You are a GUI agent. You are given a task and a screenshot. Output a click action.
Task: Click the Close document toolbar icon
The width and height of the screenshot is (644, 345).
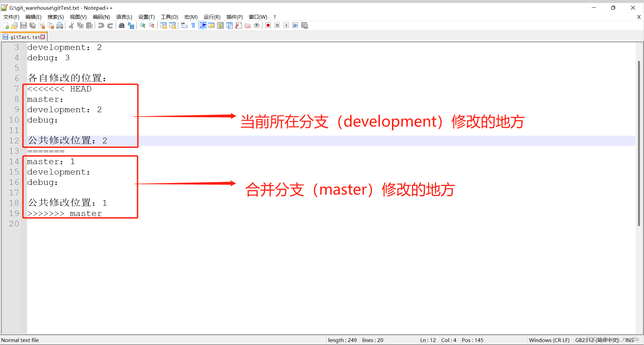[x=42, y=25]
